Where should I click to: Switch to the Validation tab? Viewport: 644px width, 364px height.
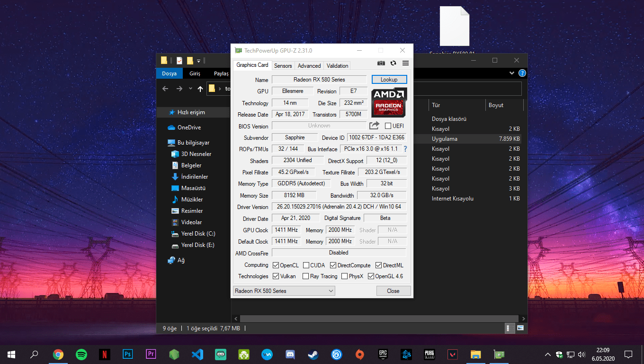338,66
